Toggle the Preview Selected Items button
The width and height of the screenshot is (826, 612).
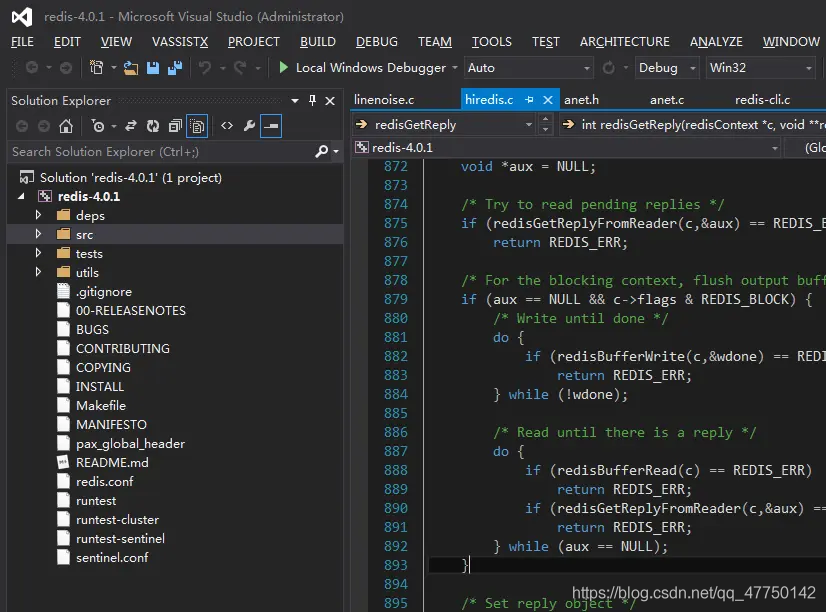(271, 126)
